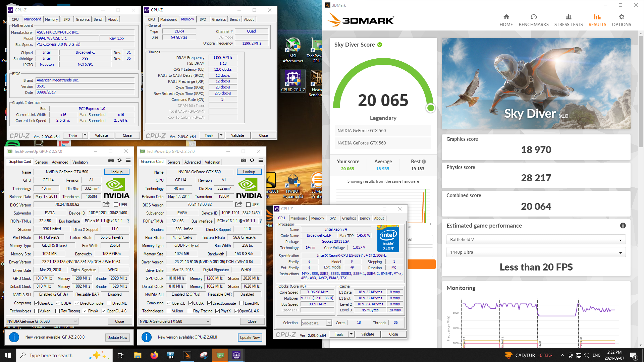Open the notification center icon

(x=634, y=355)
